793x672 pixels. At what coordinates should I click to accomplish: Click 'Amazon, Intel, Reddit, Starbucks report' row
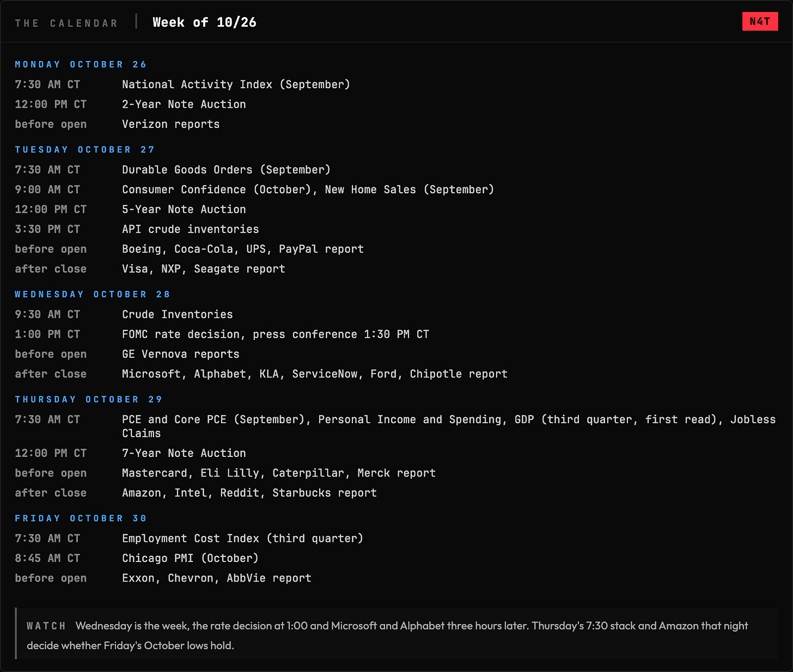click(x=249, y=493)
